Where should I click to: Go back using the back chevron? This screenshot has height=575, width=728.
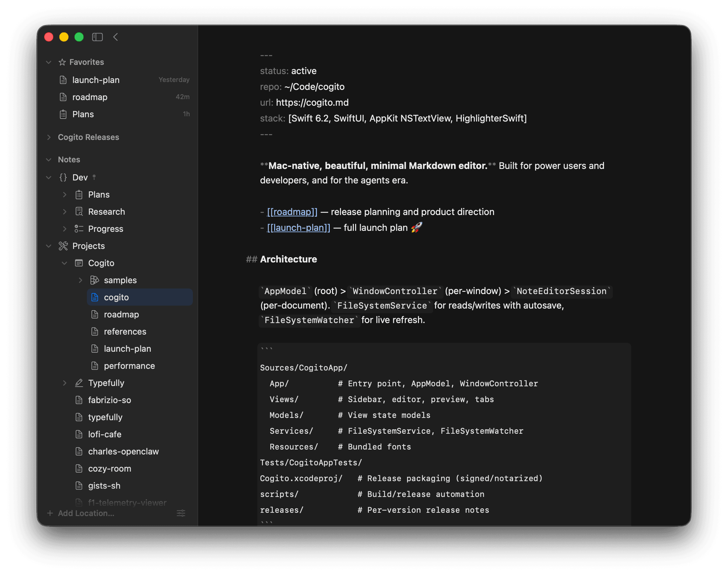coord(116,37)
